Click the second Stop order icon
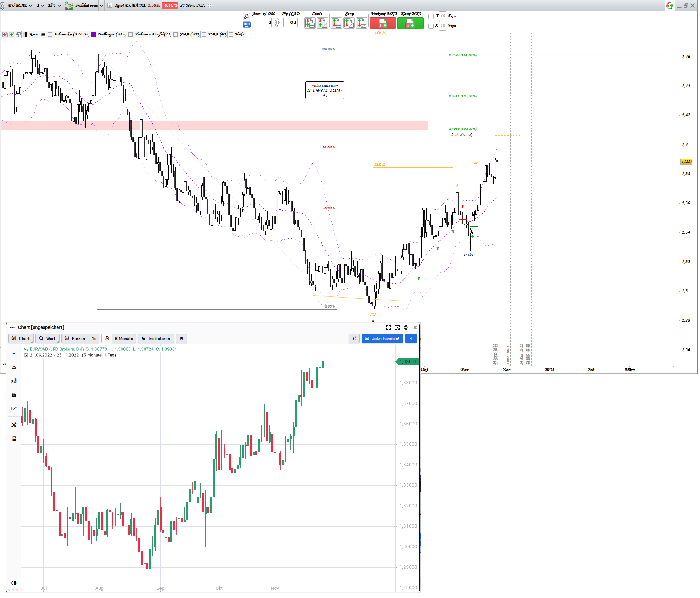This screenshot has height=598, width=700. pyautogui.click(x=349, y=23)
